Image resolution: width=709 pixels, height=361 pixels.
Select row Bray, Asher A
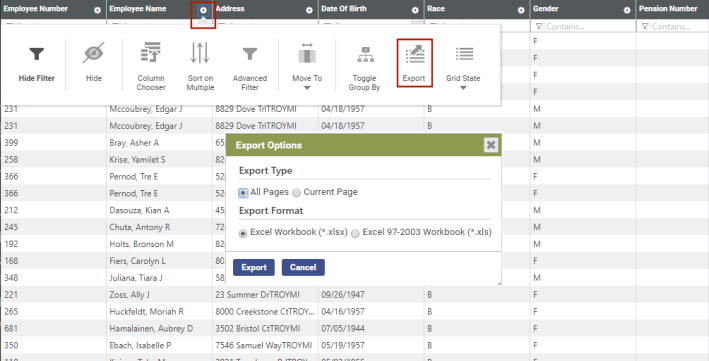click(134, 142)
